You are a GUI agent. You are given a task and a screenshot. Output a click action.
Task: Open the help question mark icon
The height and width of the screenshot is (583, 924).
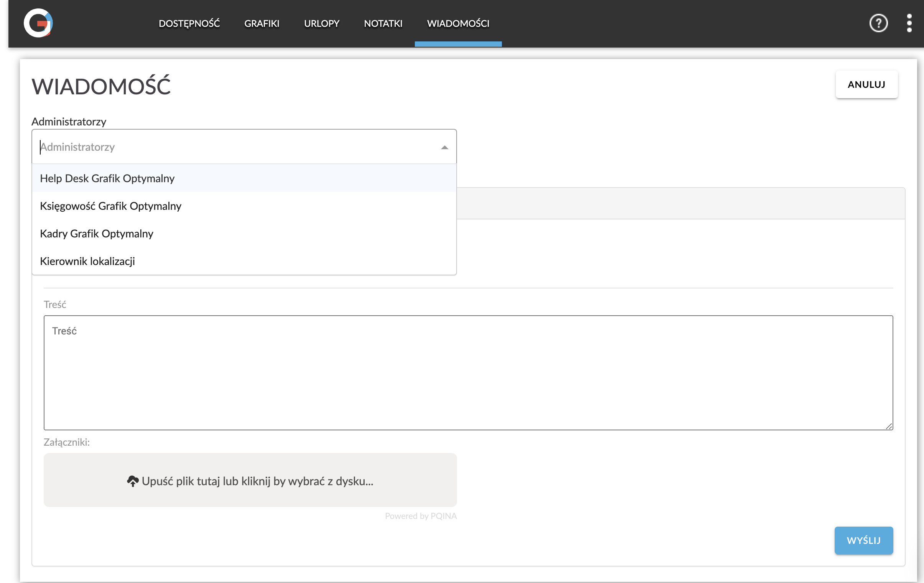878,23
